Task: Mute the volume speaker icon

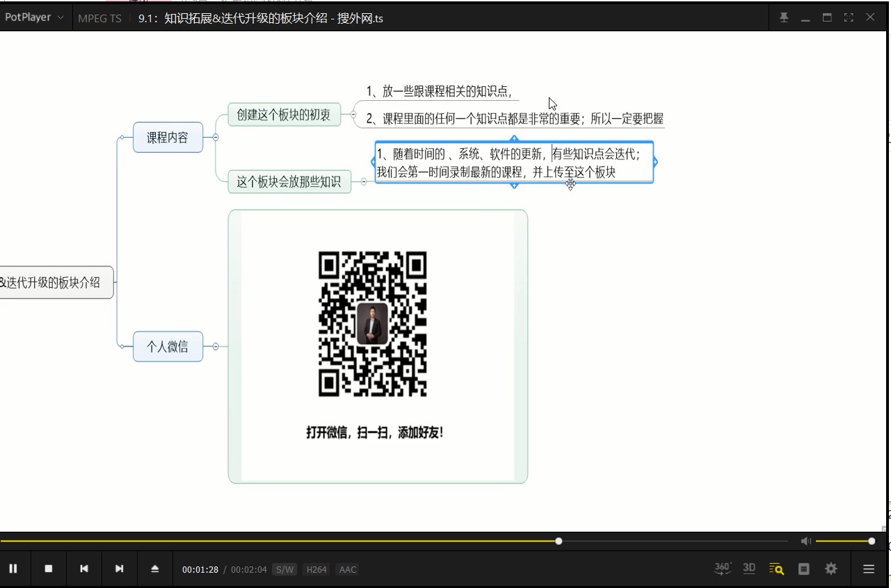Action: click(x=805, y=541)
